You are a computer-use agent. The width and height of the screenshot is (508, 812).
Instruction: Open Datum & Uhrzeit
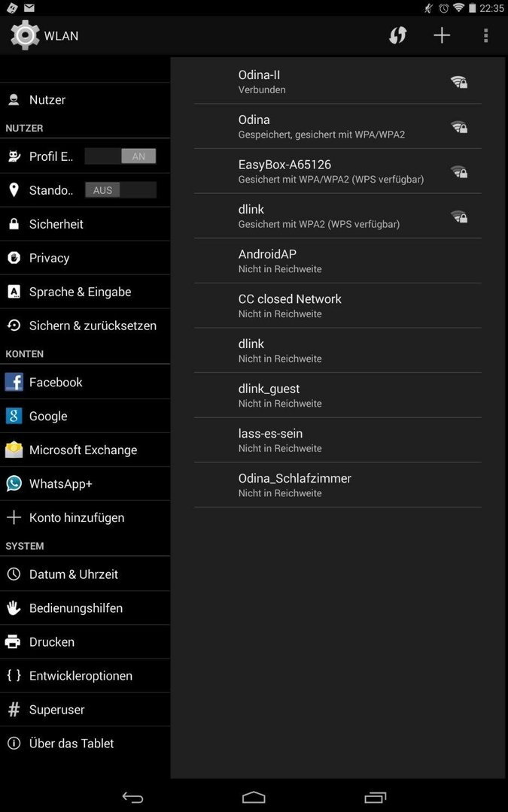coord(85,574)
